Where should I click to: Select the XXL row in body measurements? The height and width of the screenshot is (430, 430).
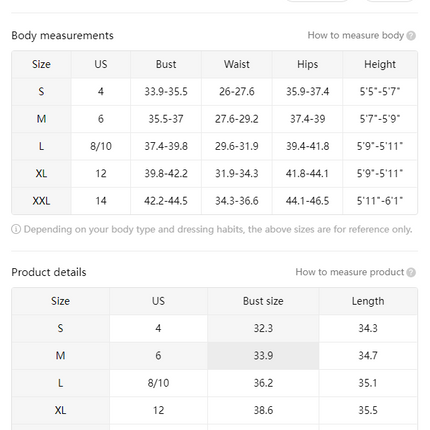[x=214, y=201]
